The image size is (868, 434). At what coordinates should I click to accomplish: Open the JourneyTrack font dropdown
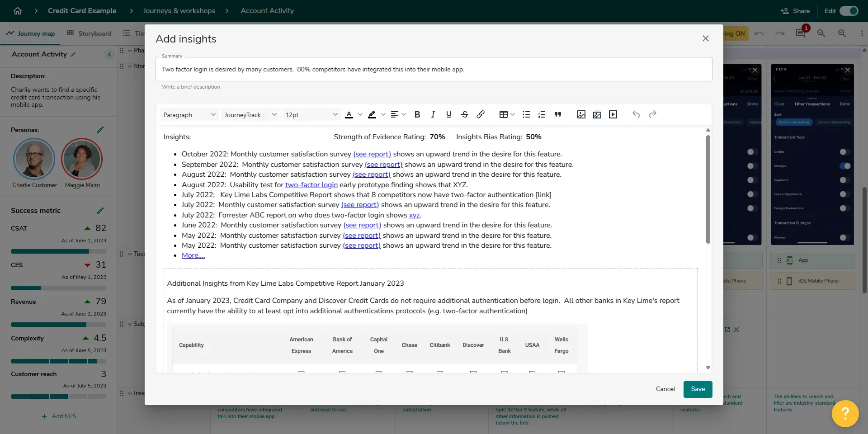tap(250, 114)
